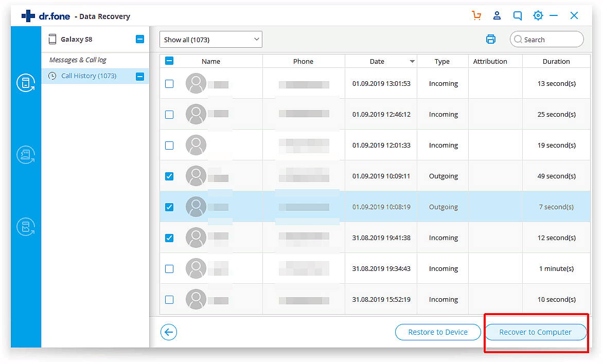Collapse the Galaxy S8 device tree
Viewport: 603px width, 364px height.
(140, 40)
